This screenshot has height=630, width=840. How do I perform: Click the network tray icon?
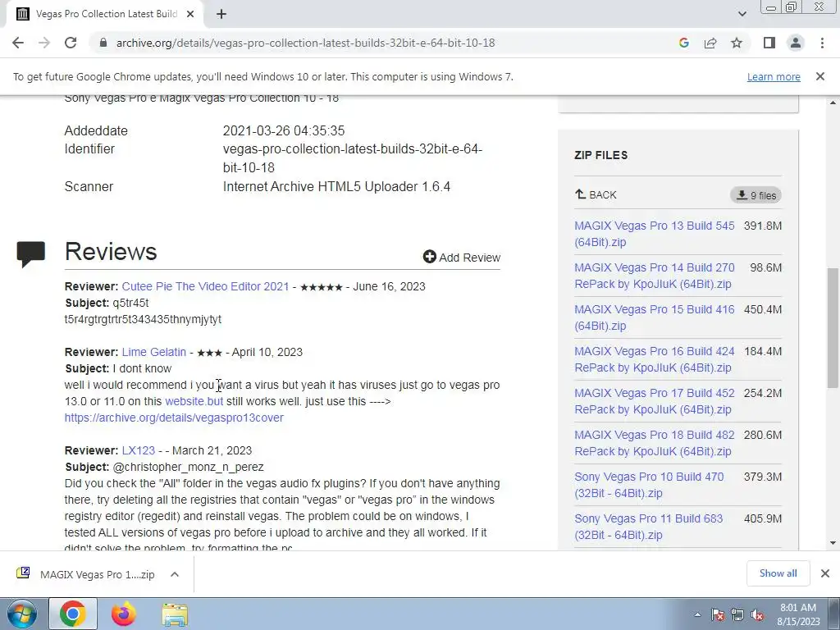[737, 614]
